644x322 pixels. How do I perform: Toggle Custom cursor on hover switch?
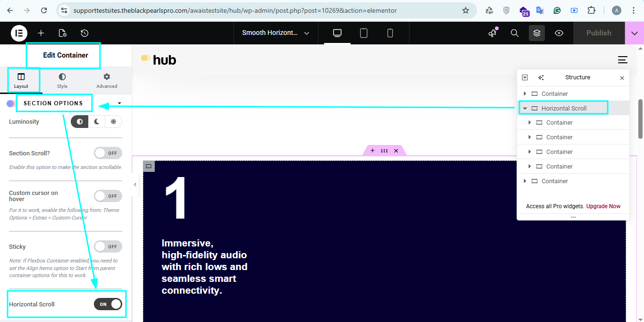[108, 196]
